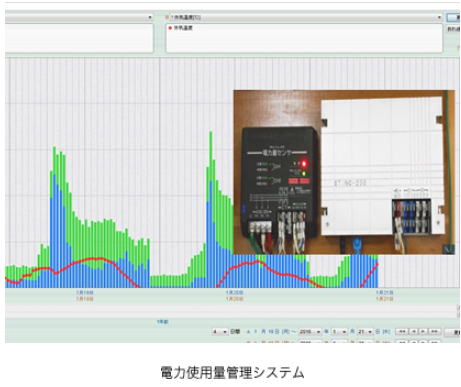
Task: Click the January 19 date label on axis
Action: click(84, 292)
